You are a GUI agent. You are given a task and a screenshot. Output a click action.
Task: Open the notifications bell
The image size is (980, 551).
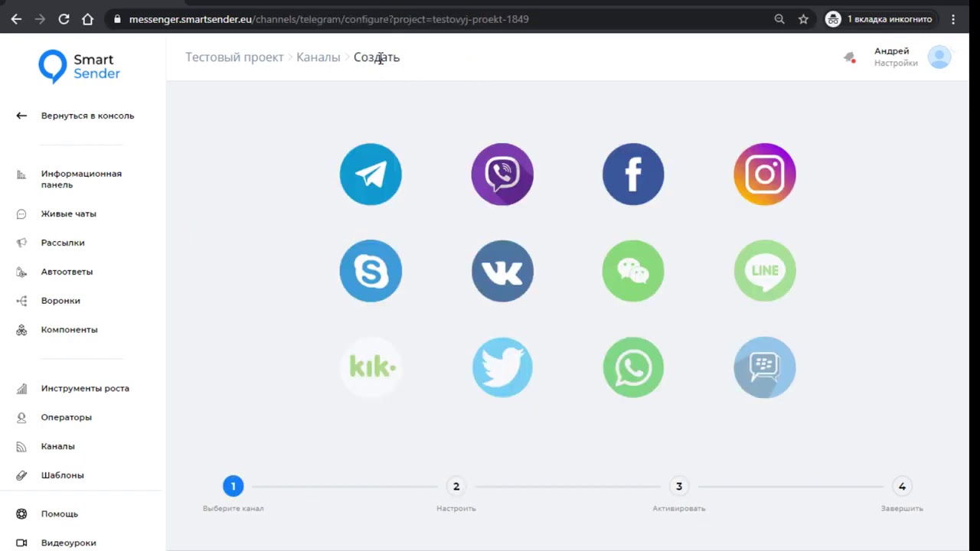click(x=849, y=57)
